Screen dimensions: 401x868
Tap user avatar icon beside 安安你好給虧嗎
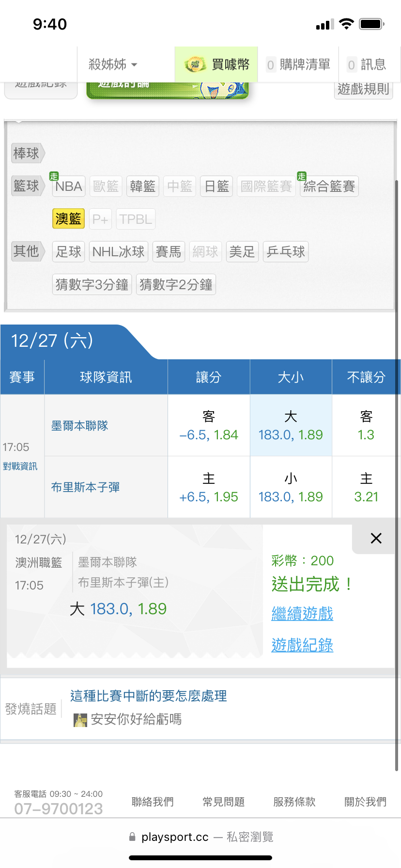click(x=80, y=720)
